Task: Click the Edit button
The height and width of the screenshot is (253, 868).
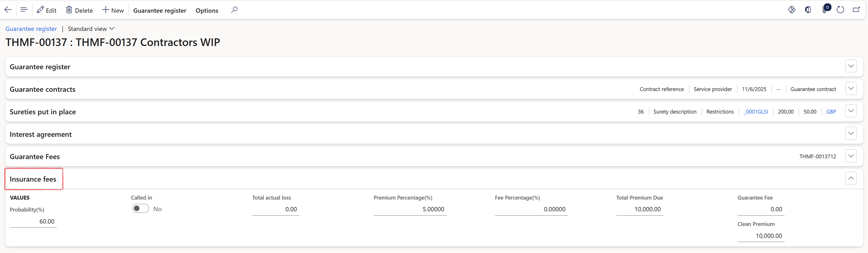Action: (x=46, y=10)
